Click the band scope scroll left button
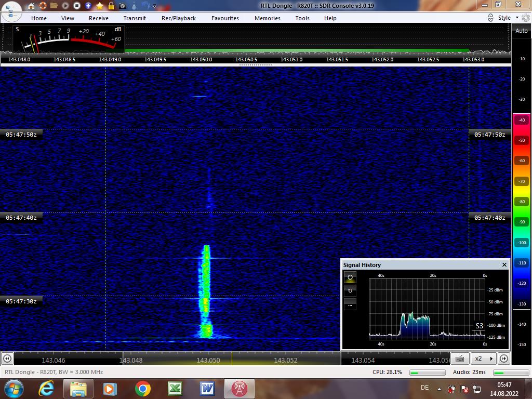532x399 pixels. click(x=7, y=358)
